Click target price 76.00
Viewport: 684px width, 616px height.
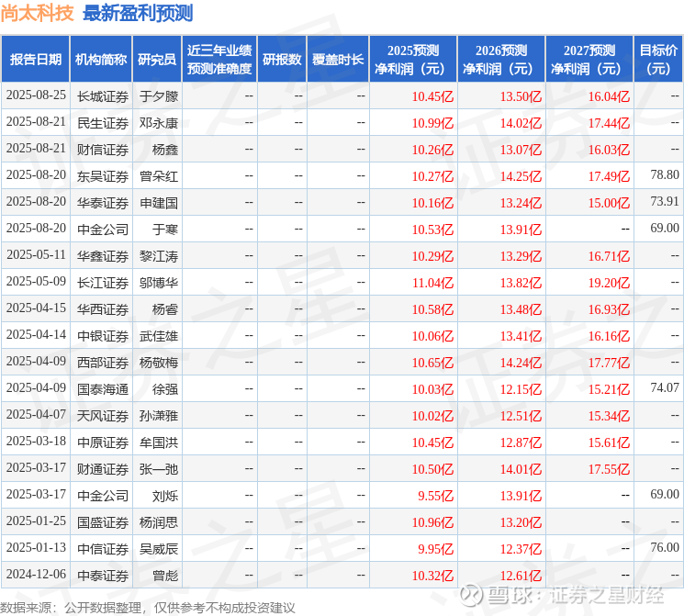[x=665, y=547]
